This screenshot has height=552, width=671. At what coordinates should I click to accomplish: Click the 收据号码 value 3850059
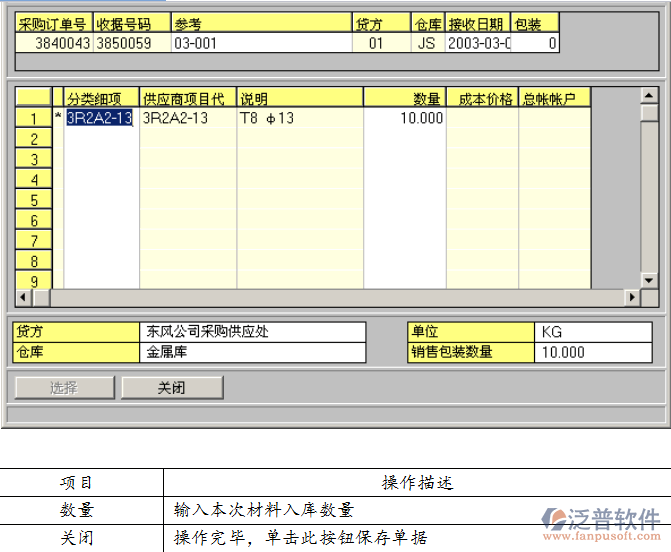click(x=130, y=44)
